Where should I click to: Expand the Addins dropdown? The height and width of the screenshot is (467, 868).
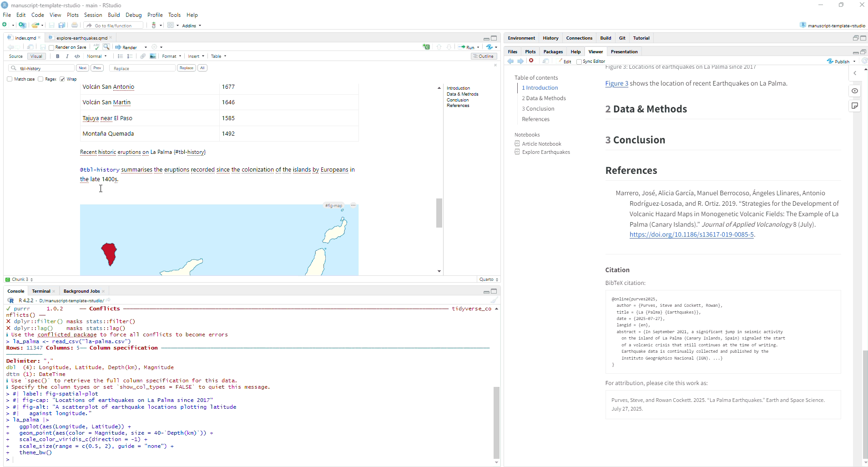(192, 26)
